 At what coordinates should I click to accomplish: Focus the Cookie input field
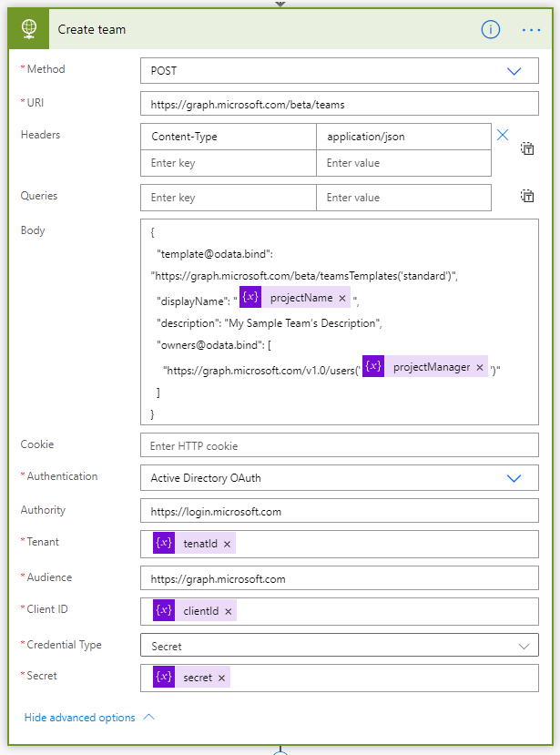coord(340,445)
